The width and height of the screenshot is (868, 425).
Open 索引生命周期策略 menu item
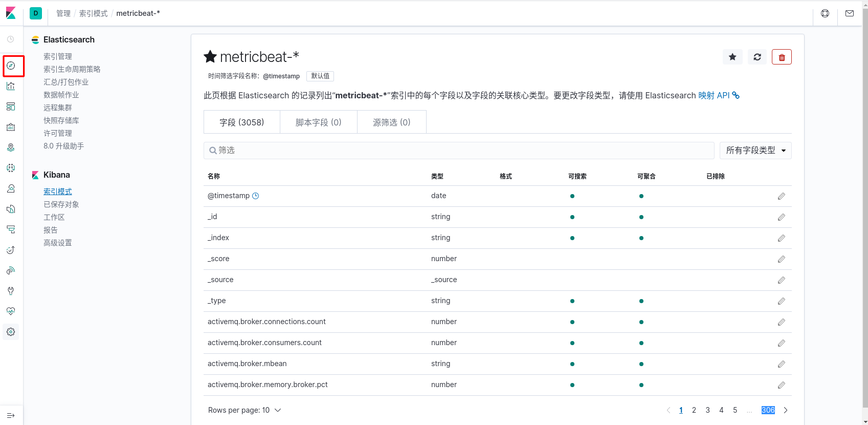(x=72, y=69)
